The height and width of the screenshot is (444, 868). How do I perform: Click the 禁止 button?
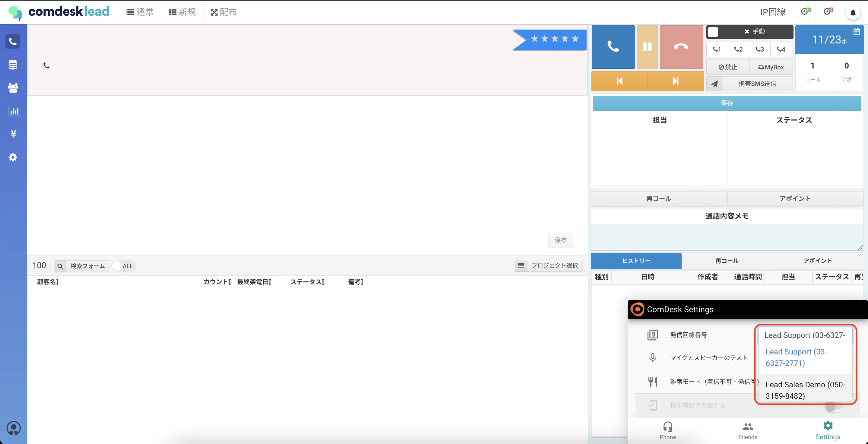point(728,67)
